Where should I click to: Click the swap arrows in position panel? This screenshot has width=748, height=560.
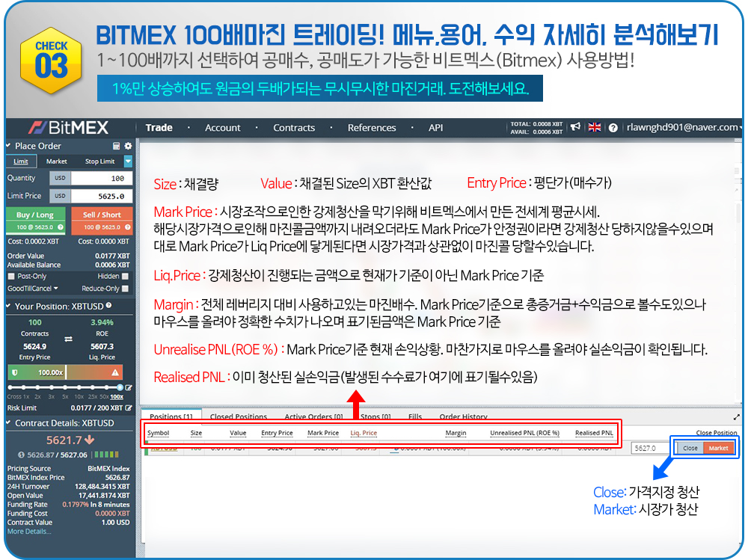[x=68, y=339]
